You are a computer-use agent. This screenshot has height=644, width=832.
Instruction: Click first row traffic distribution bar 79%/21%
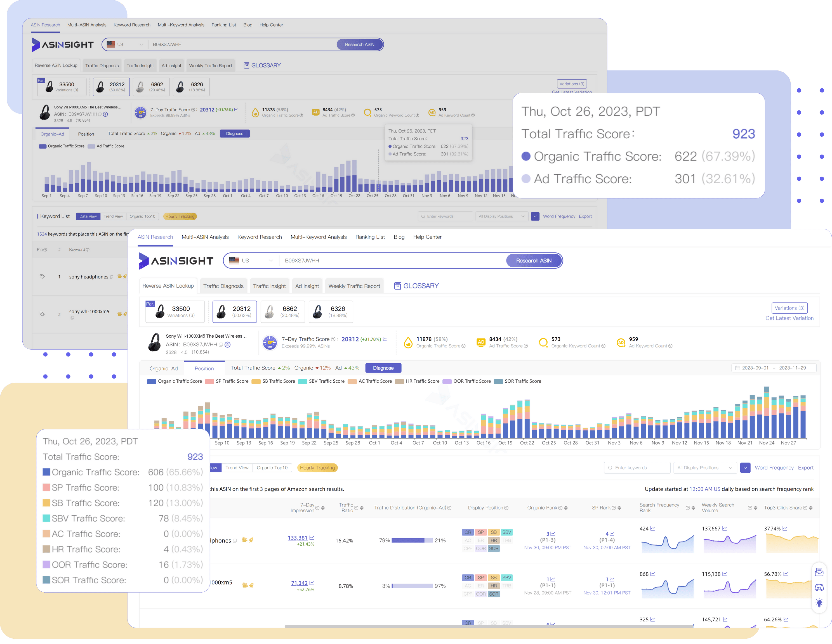(x=412, y=540)
